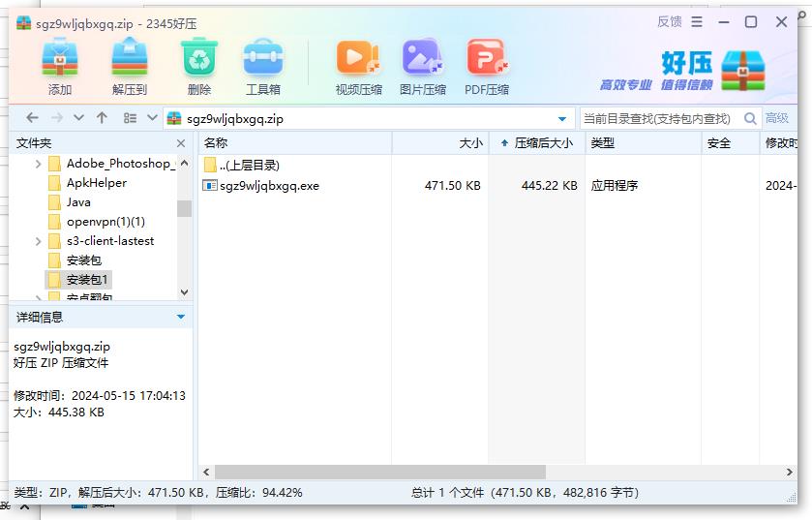Open the address bar path dropdown
Screen dimensions: 812x520
pyautogui.click(x=562, y=119)
